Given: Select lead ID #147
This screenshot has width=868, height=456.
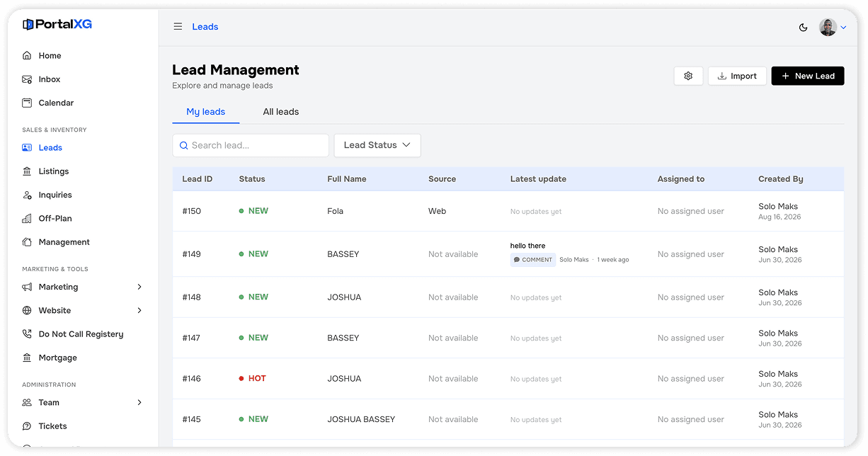Looking at the screenshot, I should (192, 338).
